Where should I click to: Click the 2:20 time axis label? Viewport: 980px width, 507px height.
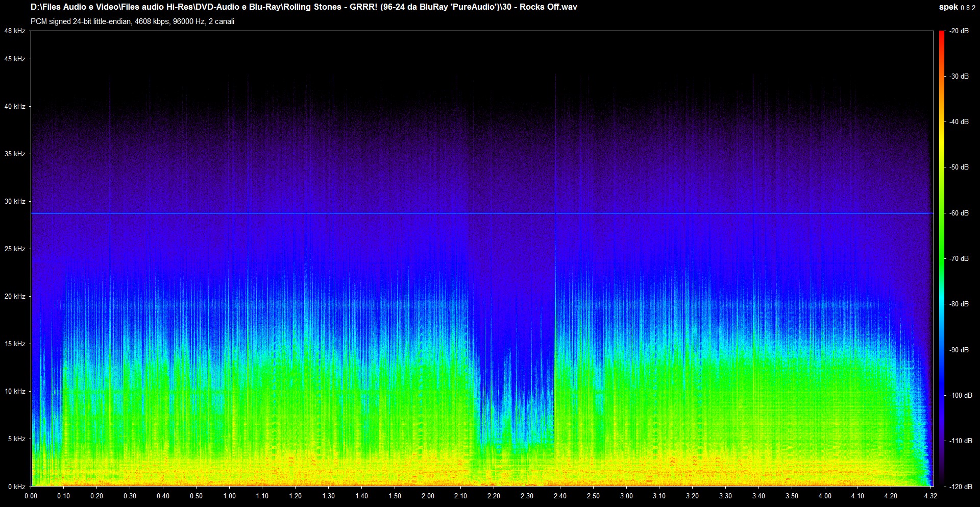[494, 496]
